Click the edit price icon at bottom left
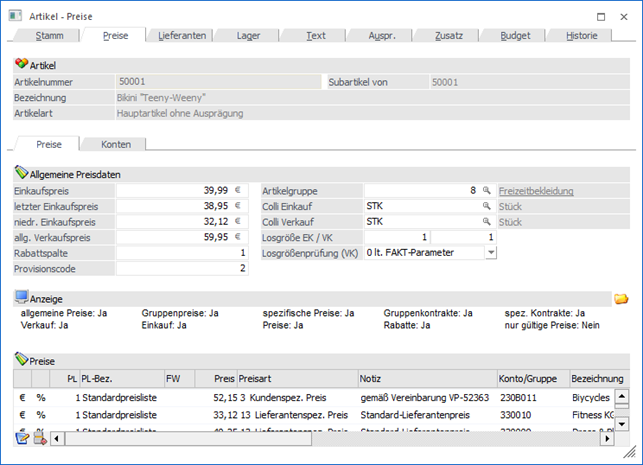The height and width of the screenshot is (465, 643). [x=23, y=438]
